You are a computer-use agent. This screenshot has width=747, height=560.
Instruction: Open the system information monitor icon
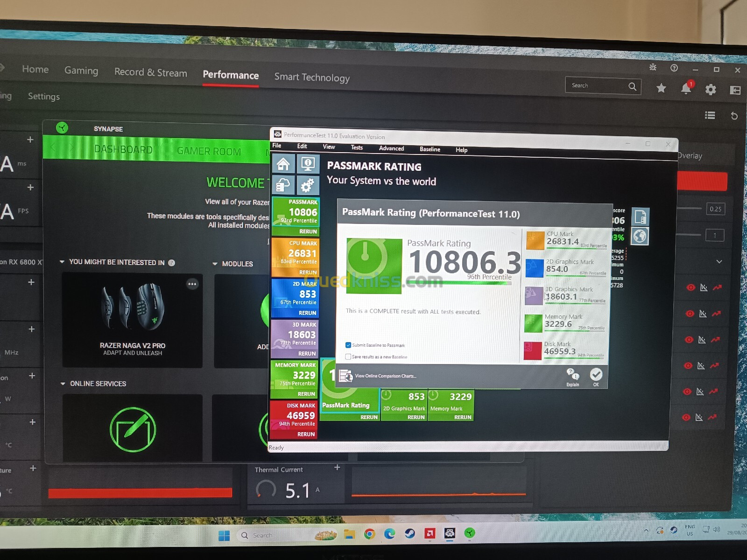308,164
